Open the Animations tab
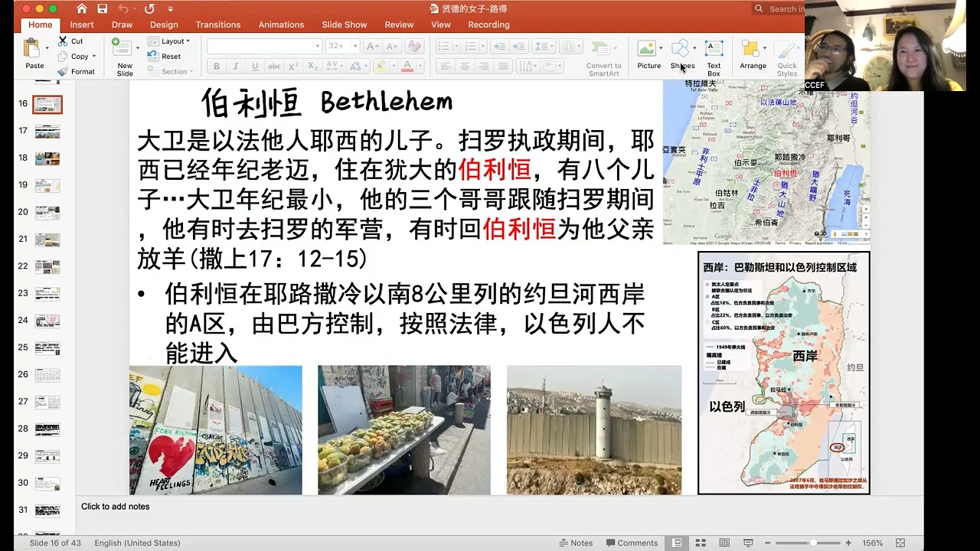The width and height of the screenshot is (980, 551). 281,24
